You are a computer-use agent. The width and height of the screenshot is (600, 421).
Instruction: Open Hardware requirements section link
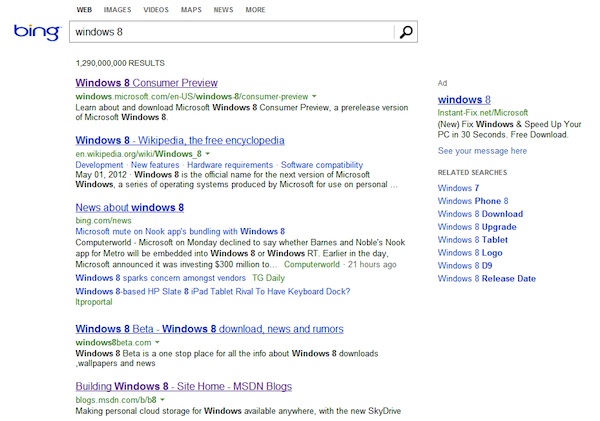pyautogui.click(x=230, y=165)
